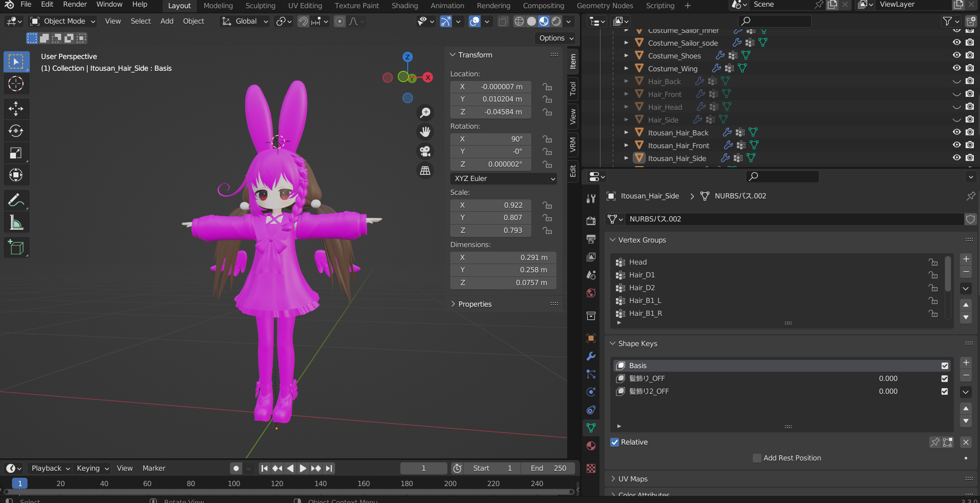Viewport: 980px width, 503px height.
Task: Click the Options button in viewport header
Action: (x=556, y=38)
